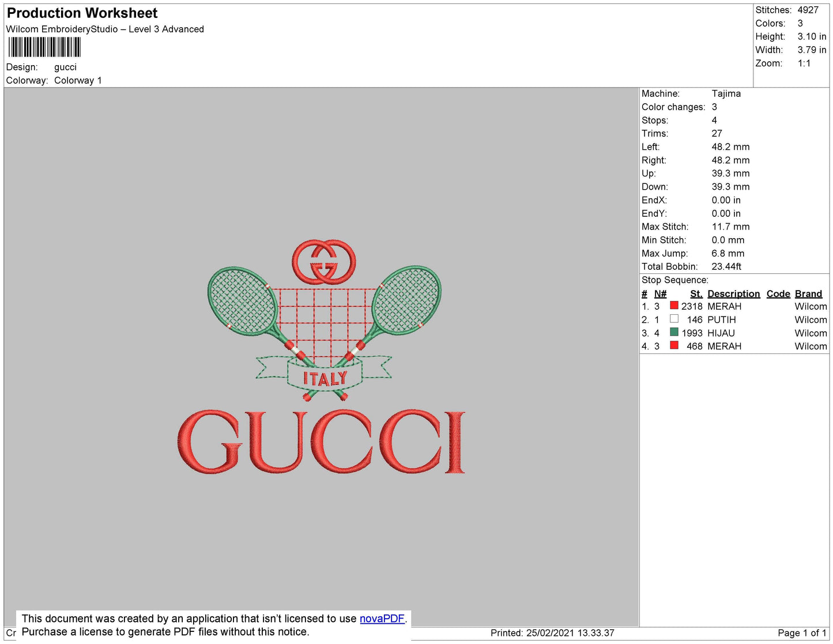The image size is (833, 644).
Task: Click the red swatch for MERAH 2318
Action: pyautogui.click(x=674, y=306)
